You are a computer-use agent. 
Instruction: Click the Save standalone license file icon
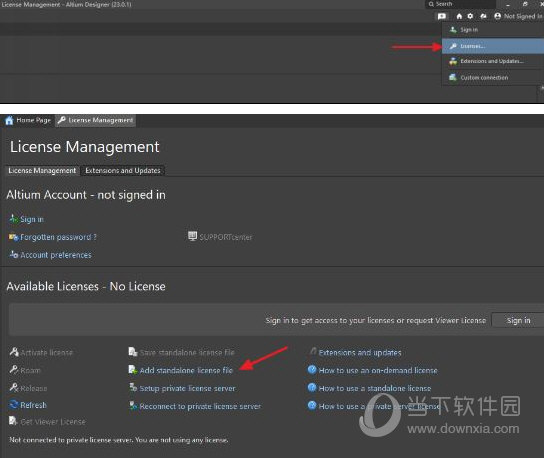click(133, 352)
